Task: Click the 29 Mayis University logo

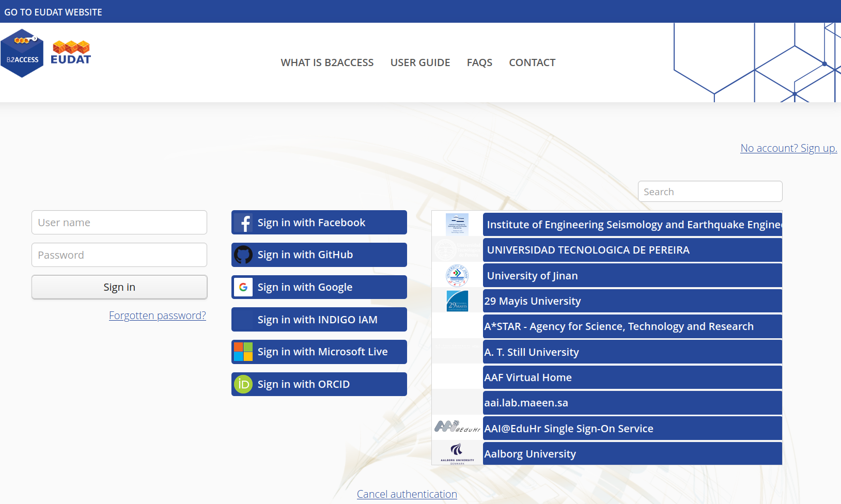Action: pos(457,300)
